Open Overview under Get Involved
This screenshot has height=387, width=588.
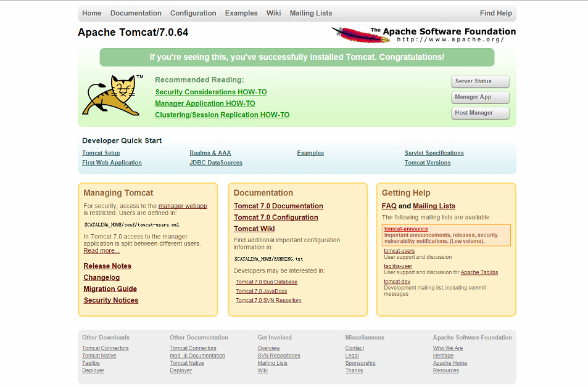click(x=268, y=348)
